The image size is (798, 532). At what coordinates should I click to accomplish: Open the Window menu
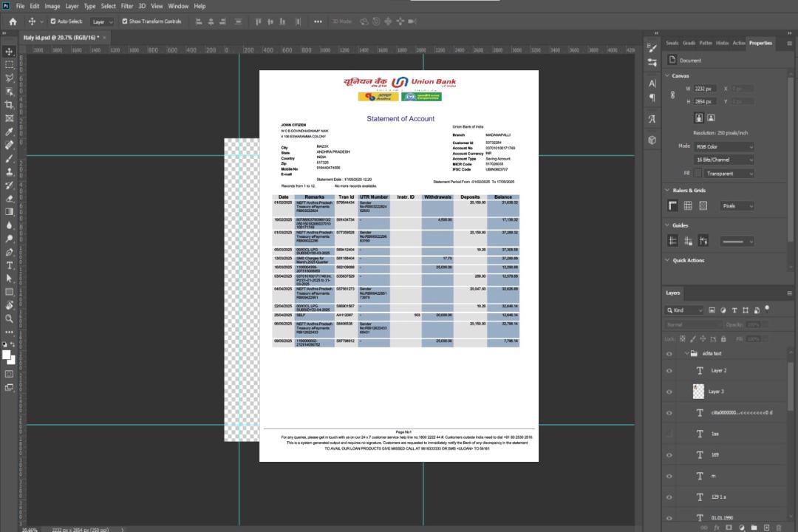[178, 6]
